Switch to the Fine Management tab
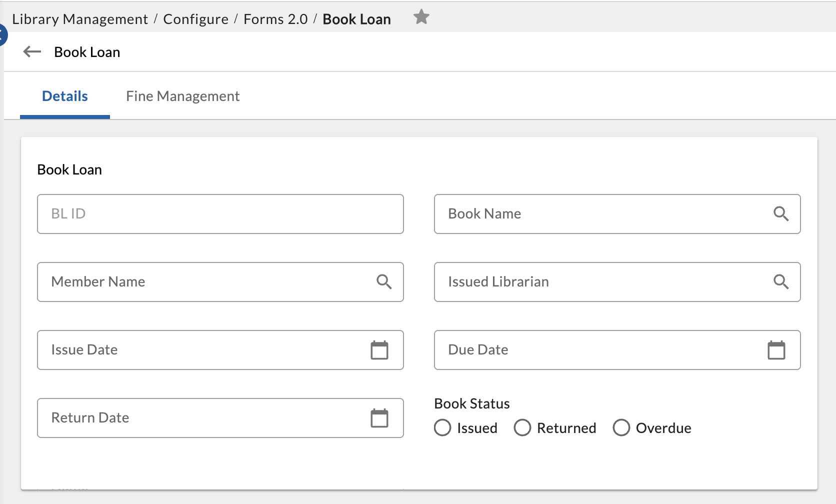Viewport: 836px width, 504px height. (183, 96)
